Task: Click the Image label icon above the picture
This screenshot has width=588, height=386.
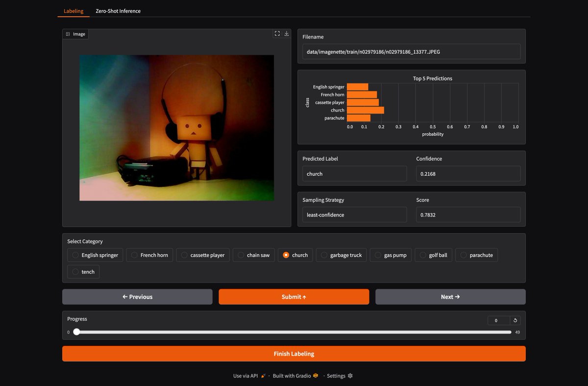Action: pyautogui.click(x=68, y=34)
